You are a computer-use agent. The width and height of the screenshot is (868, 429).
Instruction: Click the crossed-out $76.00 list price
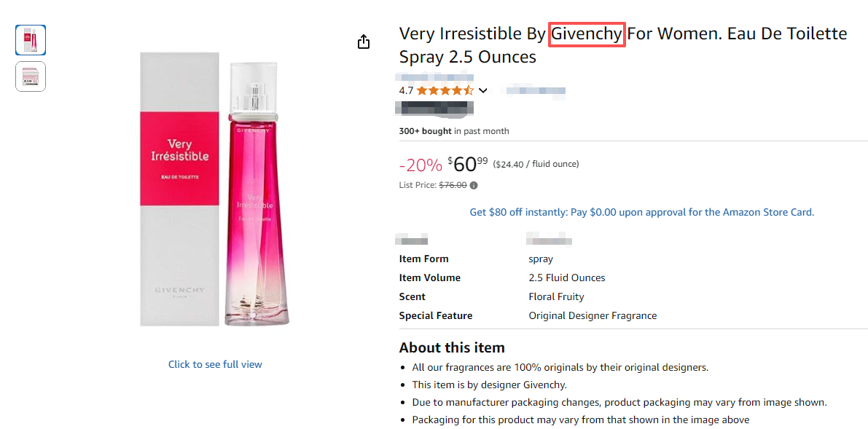[453, 185]
